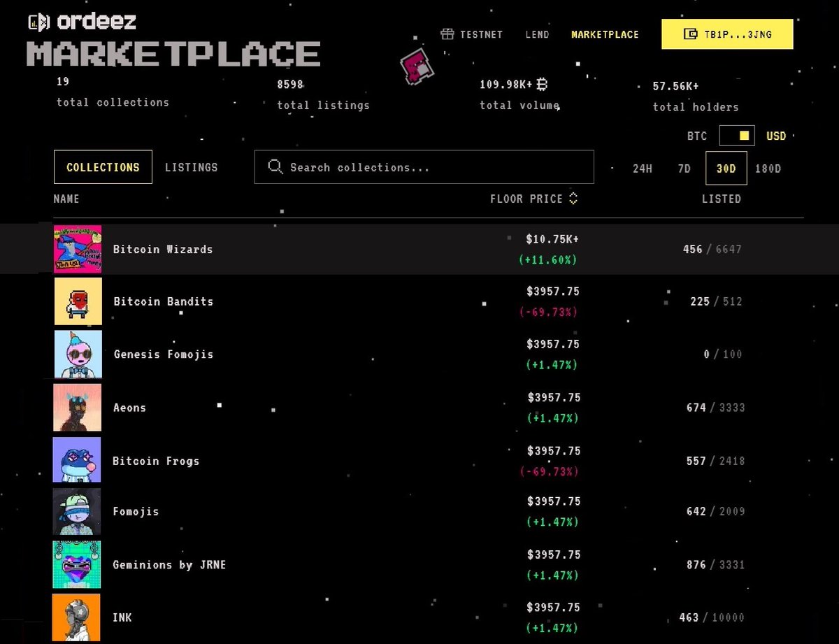Focus the Search collections field
Viewport: 839px width, 644px height.
coord(424,167)
